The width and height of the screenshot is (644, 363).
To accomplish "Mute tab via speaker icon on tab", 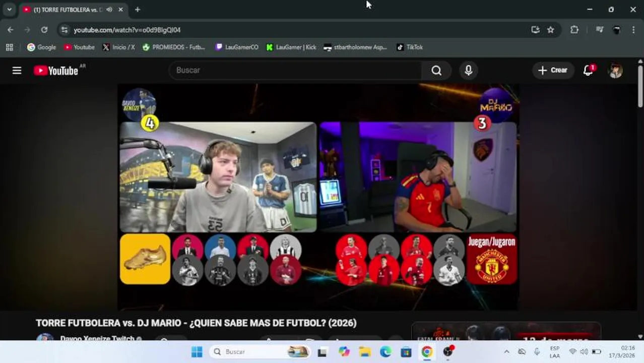I will click(x=109, y=10).
